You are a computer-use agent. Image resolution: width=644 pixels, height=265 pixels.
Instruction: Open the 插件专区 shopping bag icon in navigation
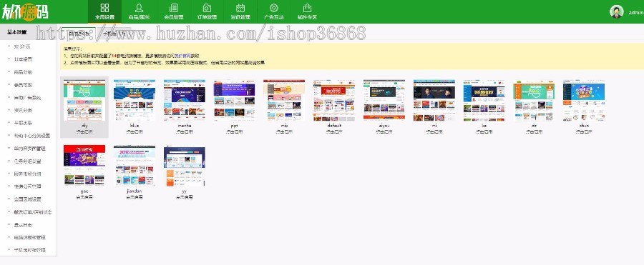click(307, 8)
